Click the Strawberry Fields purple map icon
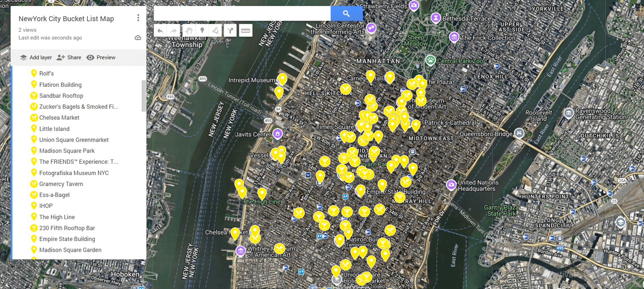This screenshot has height=289, width=644. tap(414, 6)
